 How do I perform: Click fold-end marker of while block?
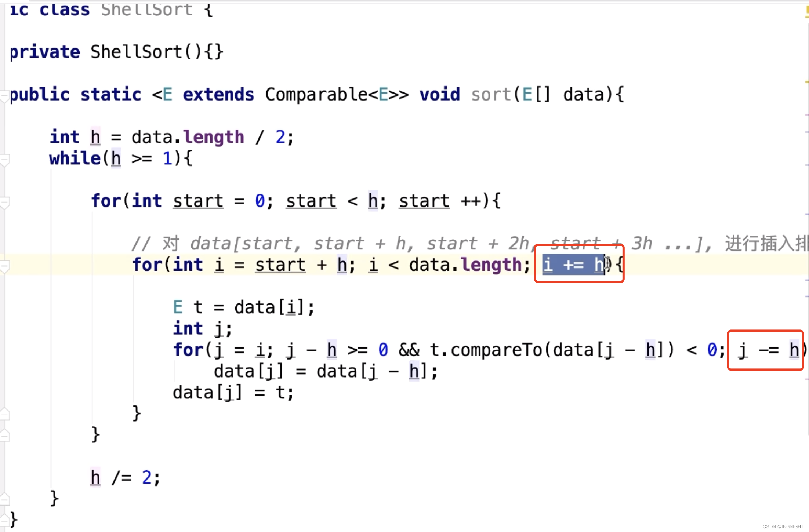4,499
